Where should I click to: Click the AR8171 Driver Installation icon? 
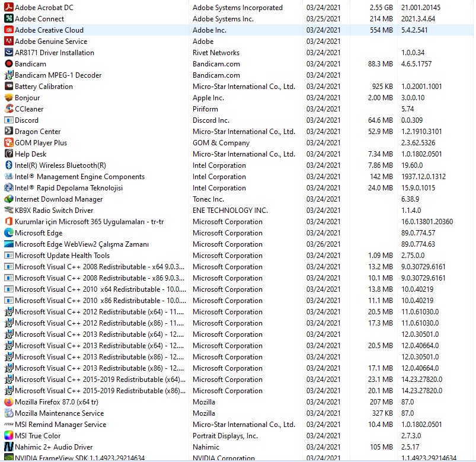[x=9, y=53]
